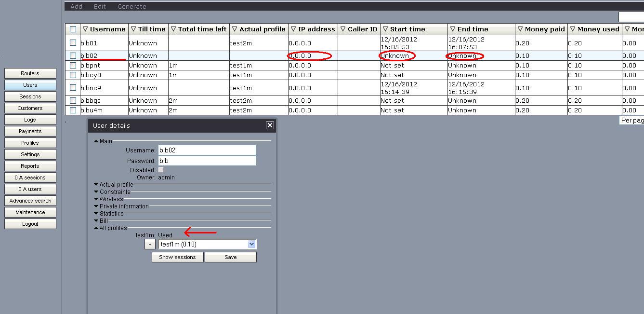Sort by IP address column
This screenshot has height=314, width=644.
313,29
